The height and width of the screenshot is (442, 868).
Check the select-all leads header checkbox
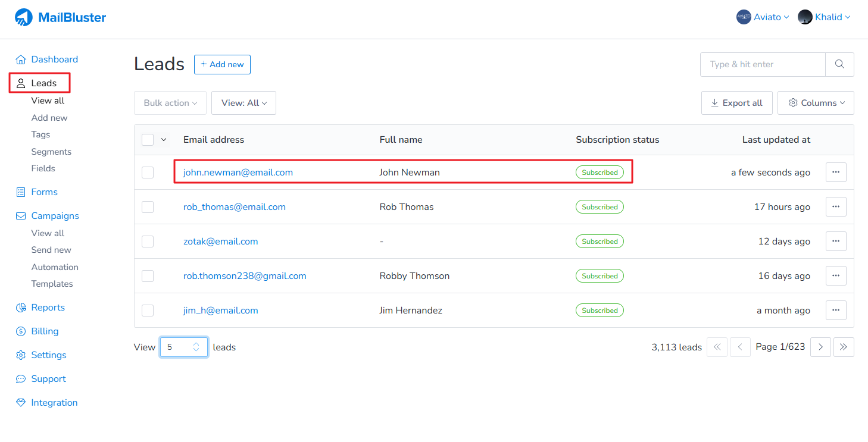(148, 140)
